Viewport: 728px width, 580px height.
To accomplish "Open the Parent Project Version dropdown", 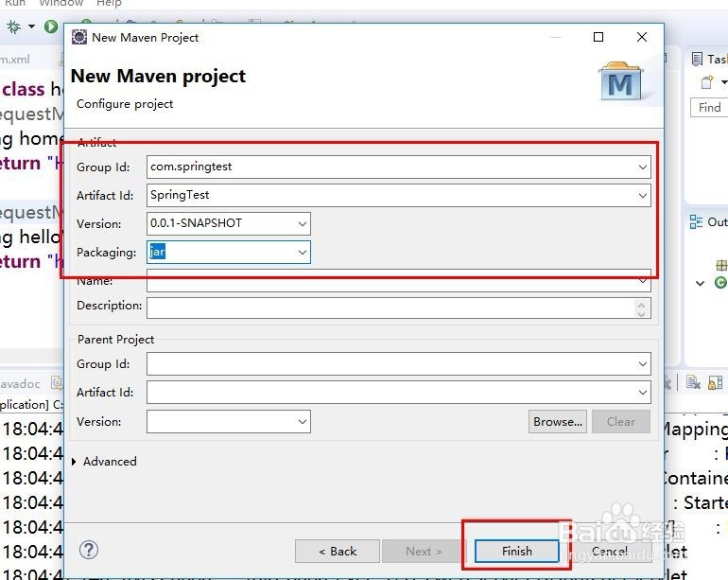I will point(302,422).
